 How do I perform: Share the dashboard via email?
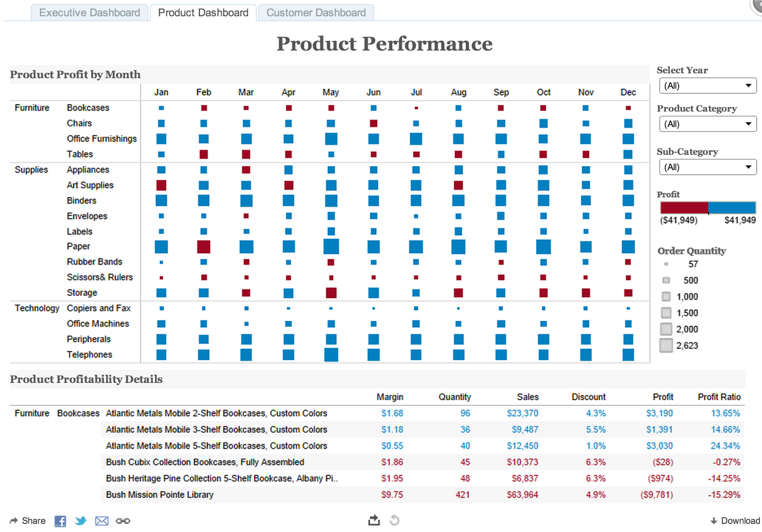(x=102, y=521)
